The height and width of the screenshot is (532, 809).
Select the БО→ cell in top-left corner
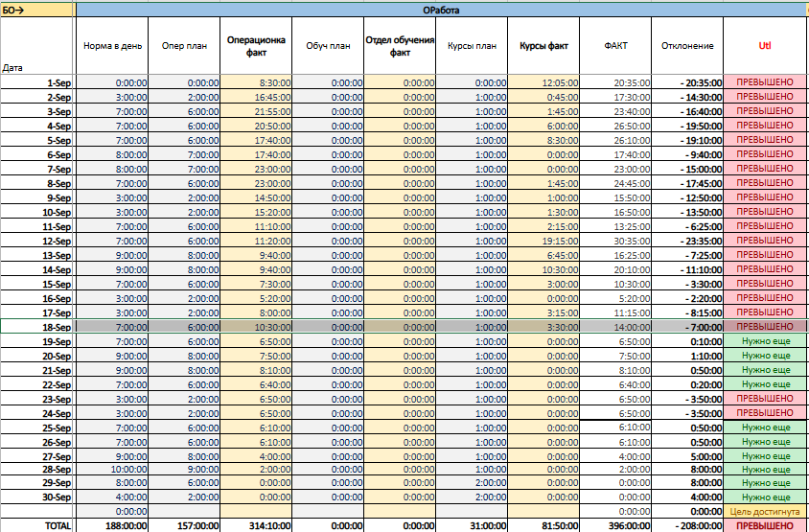point(36,11)
